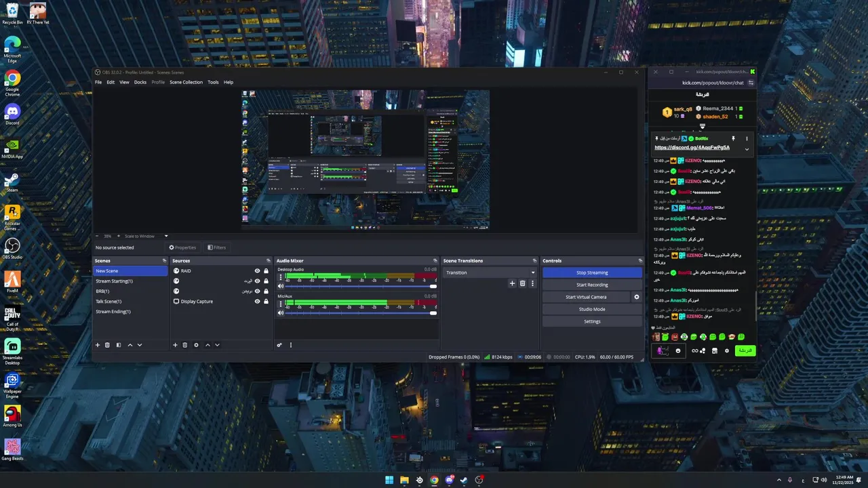The height and width of the screenshot is (488, 868).
Task: Unpin the BotRix pinned message
Action: click(733, 138)
